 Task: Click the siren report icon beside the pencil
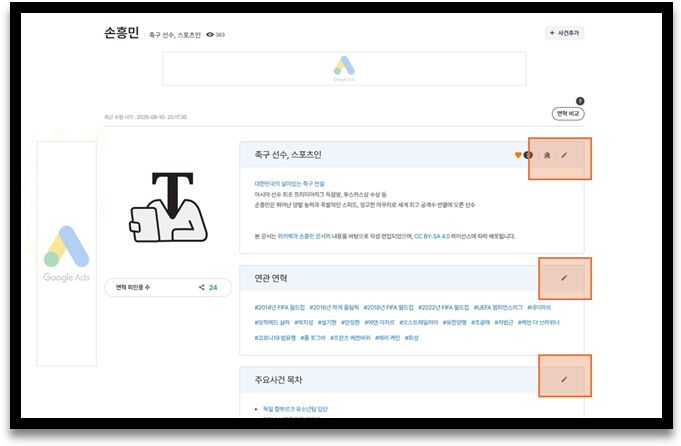point(546,155)
